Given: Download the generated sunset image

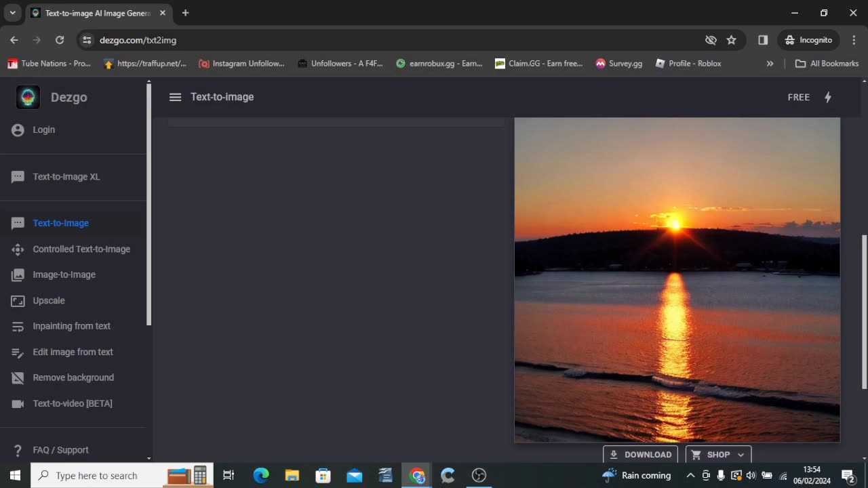Looking at the screenshot, I should pos(640,455).
